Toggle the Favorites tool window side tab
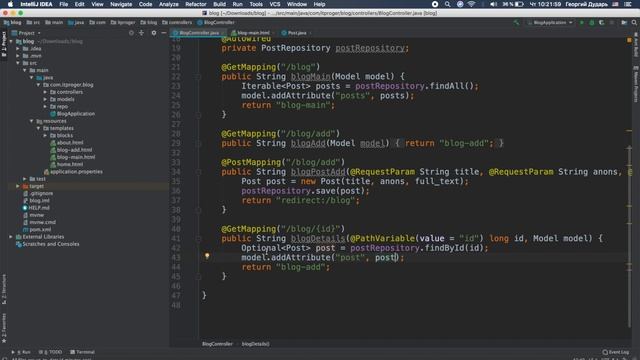This screenshot has height=360, width=640. coord(4,328)
